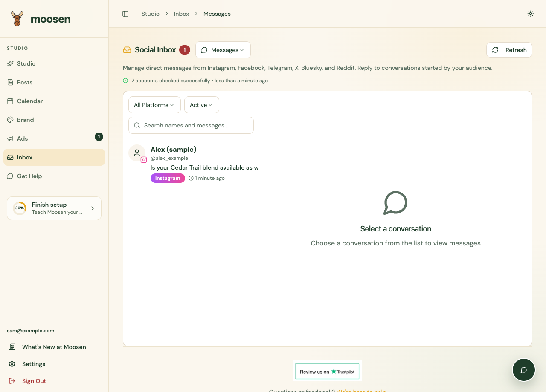Toggle the sidebar panel icon
546x392 pixels.
tap(125, 14)
